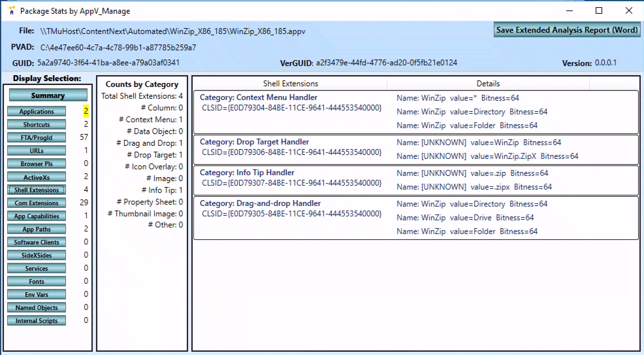Open Browser PIs section
Screen dimensions: 644x355
[x=37, y=164]
